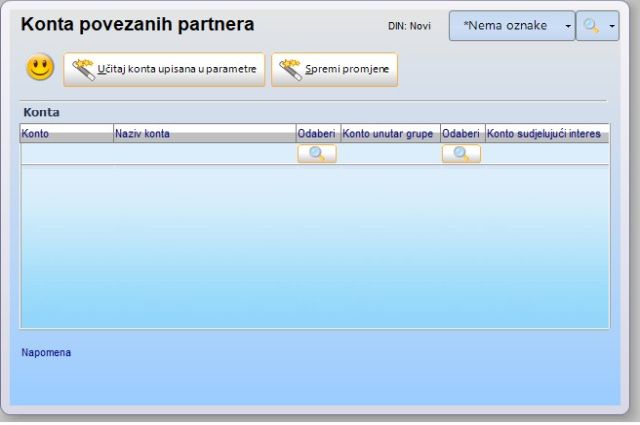Click the second Odaberi column header

pyautogui.click(x=462, y=134)
